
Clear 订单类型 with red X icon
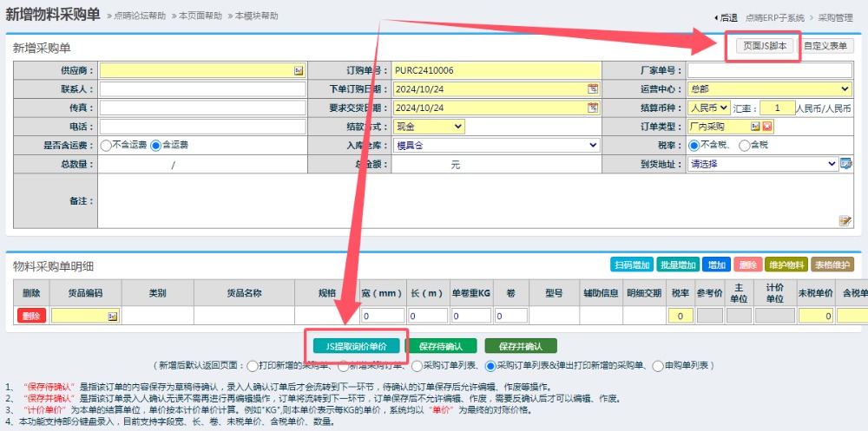[767, 127]
